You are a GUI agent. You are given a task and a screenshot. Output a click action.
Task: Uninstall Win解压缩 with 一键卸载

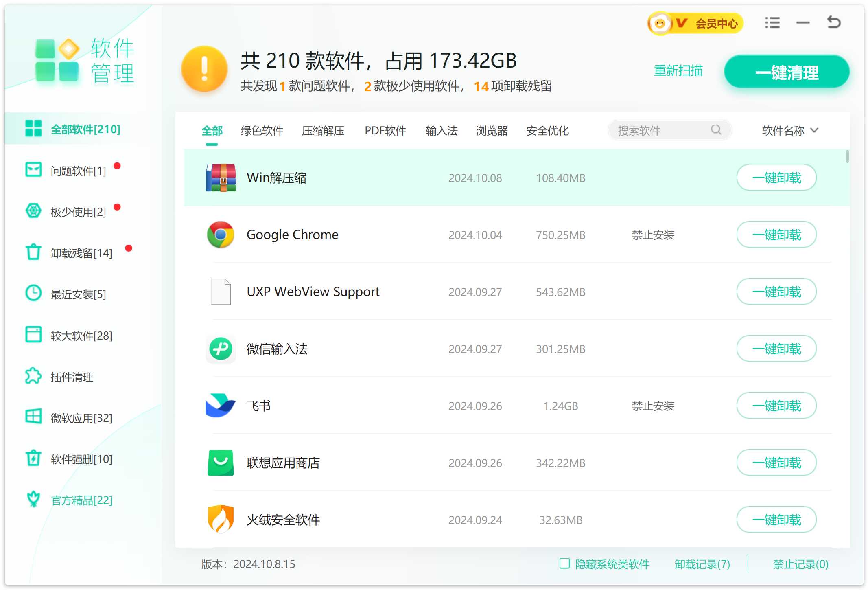tap(776, 178)
